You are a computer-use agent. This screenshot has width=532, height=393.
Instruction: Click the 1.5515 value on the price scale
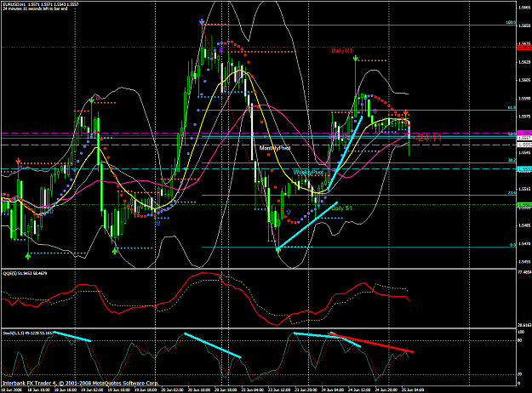coord(525,189)
